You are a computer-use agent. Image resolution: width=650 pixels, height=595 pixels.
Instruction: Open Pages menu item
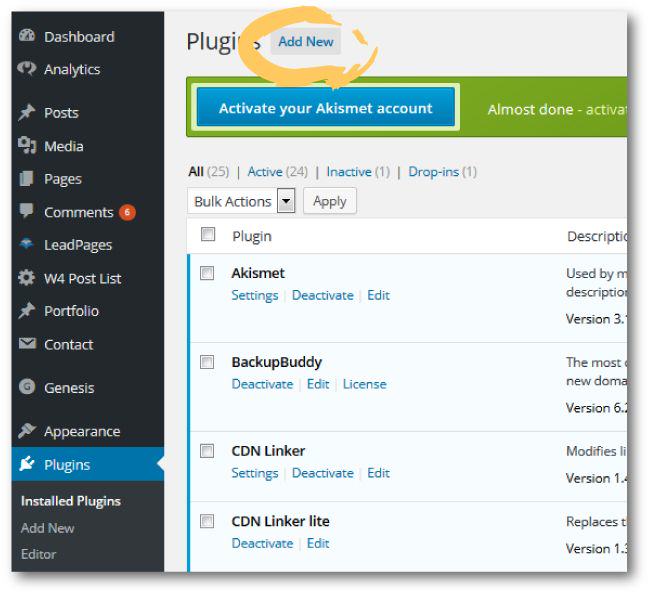[63, 179]
